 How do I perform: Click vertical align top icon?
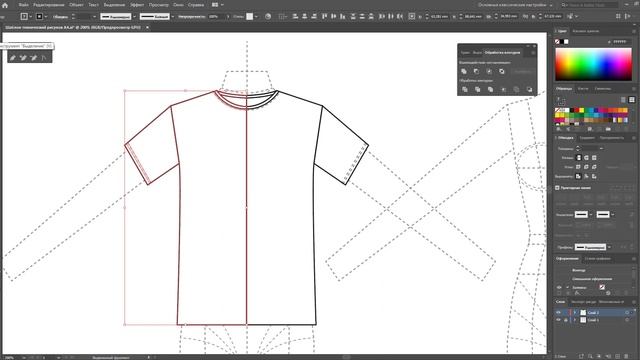(x=324, y=16)
